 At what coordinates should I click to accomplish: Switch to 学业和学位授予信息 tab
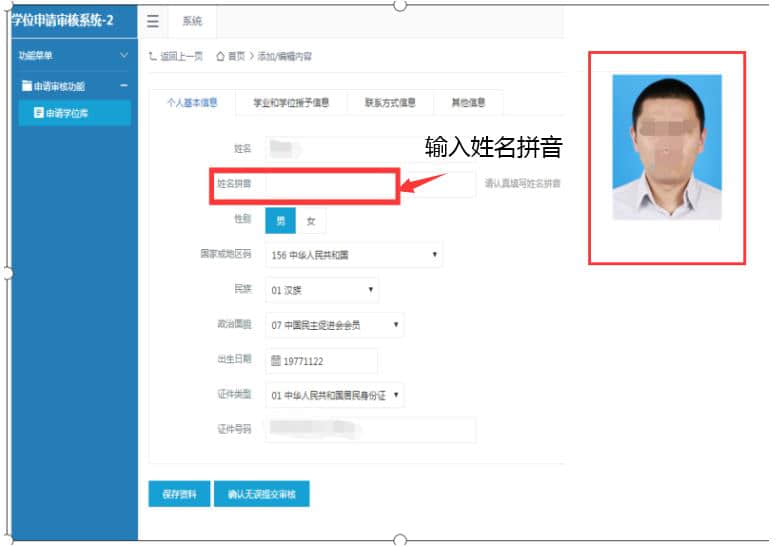coord(291,103)
